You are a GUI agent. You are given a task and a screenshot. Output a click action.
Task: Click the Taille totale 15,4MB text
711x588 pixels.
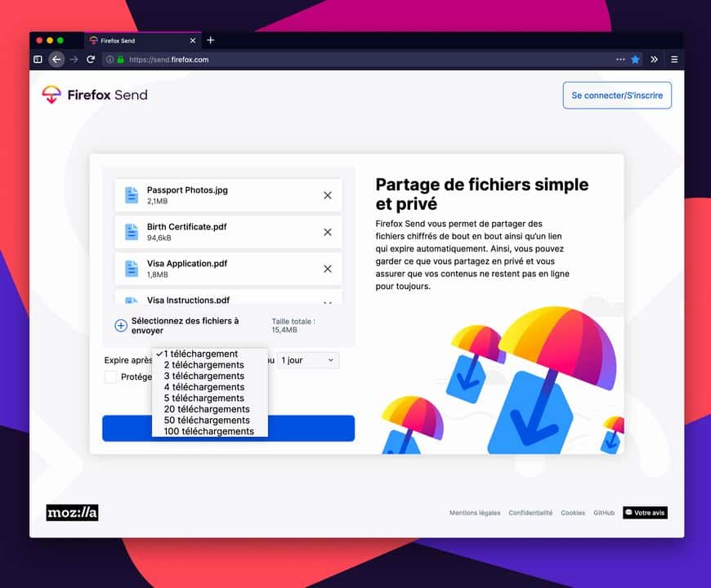point(293,325)
